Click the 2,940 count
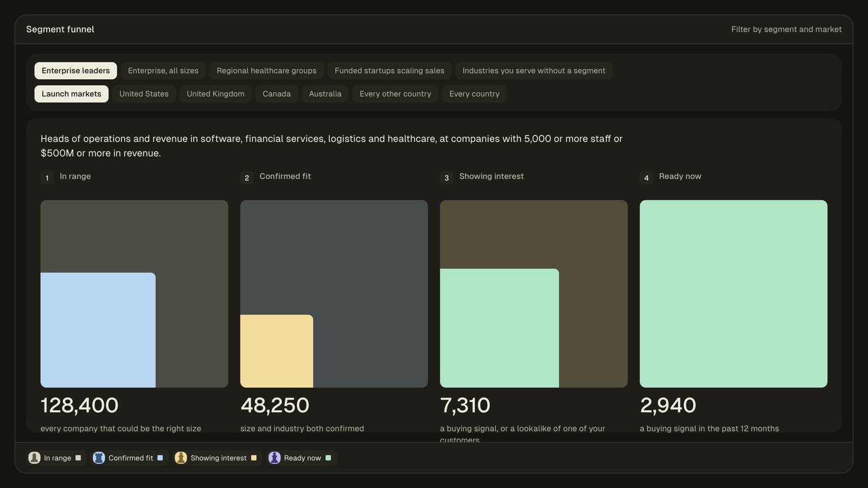 click(x=668, y=405)
